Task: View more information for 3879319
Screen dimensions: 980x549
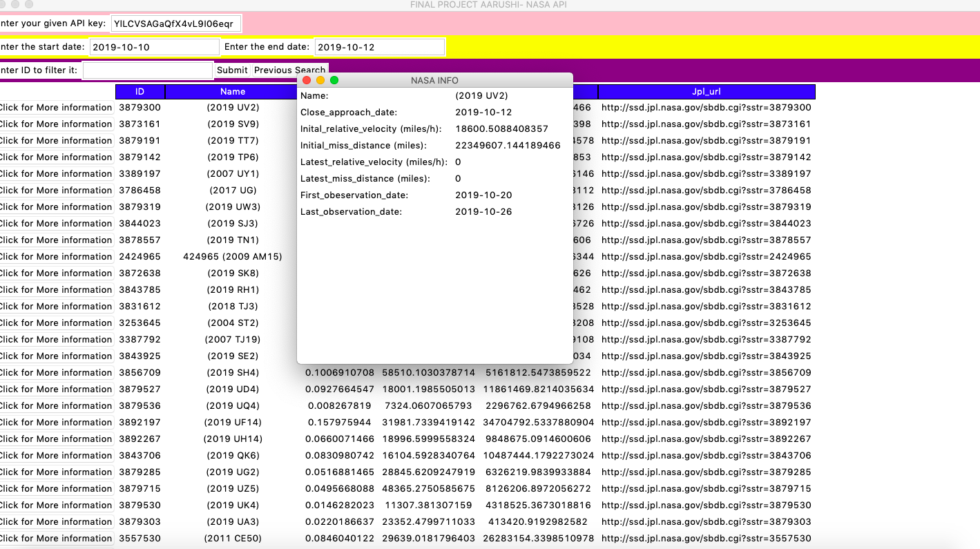Action: 55,207
